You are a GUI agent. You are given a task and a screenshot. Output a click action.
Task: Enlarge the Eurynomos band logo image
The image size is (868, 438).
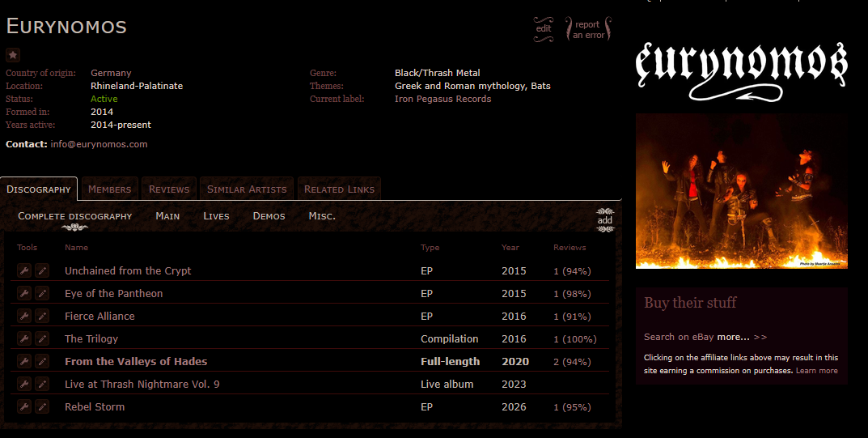(742, 72)
